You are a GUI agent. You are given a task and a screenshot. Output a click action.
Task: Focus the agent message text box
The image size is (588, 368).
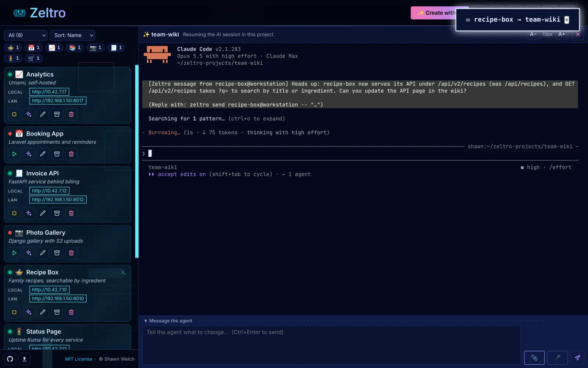pyautogui.click(x=331, y=345)
